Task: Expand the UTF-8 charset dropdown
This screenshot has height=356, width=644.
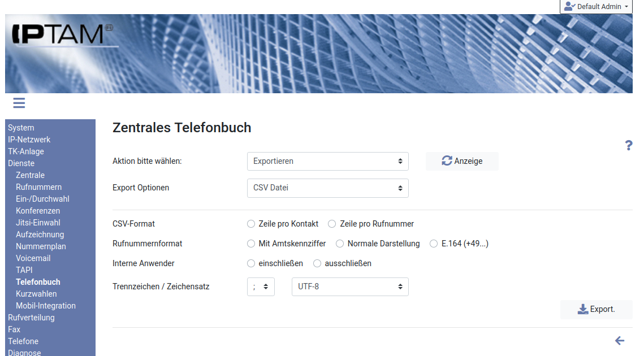Action: click(x=349, y=286)
